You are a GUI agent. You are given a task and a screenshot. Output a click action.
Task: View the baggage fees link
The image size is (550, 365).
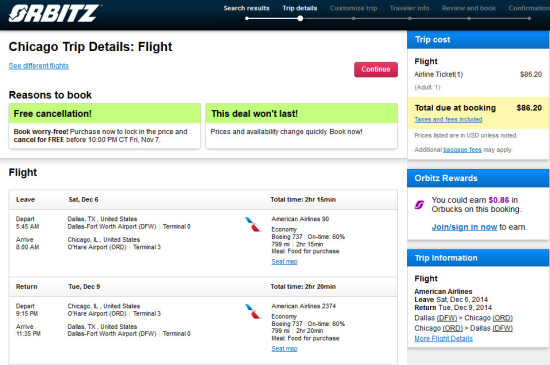click(x=462, y=150)
